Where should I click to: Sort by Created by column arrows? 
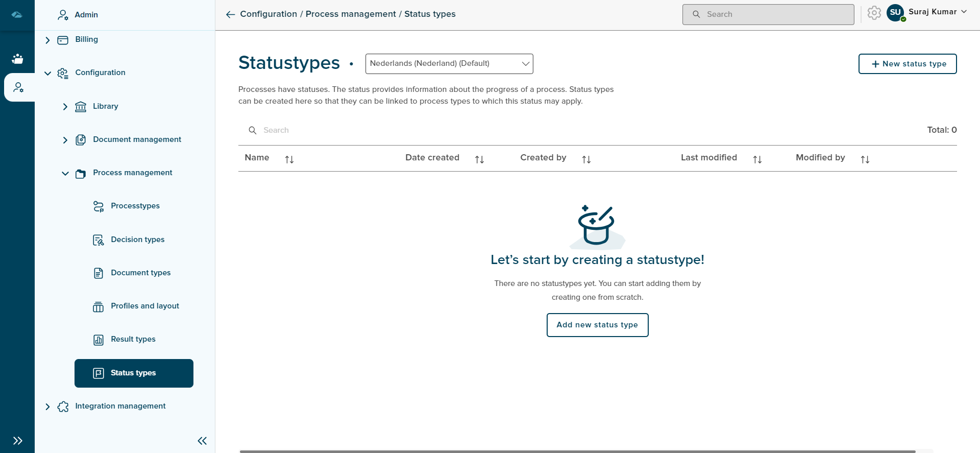pos(586,159)
